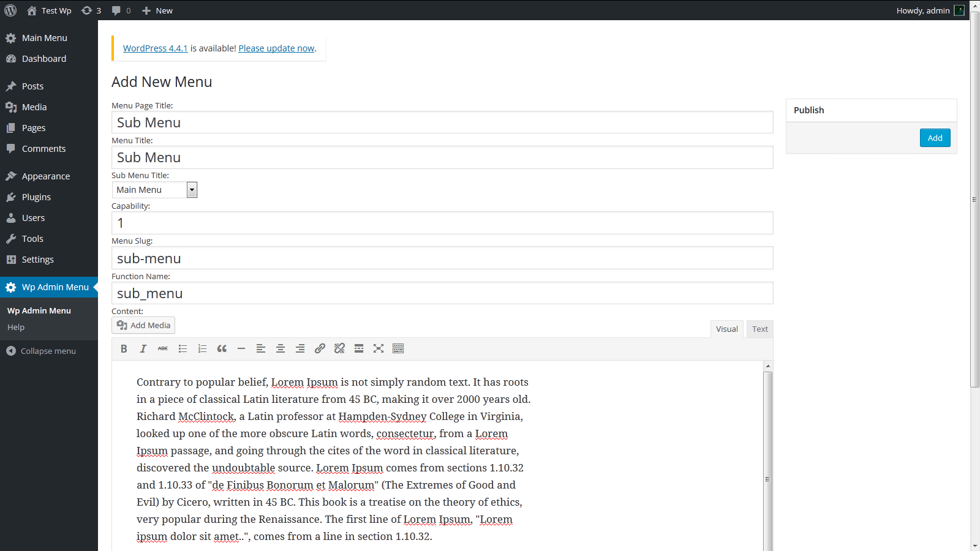
Task: Click the Menu Slug input
Action: (442, 258)
